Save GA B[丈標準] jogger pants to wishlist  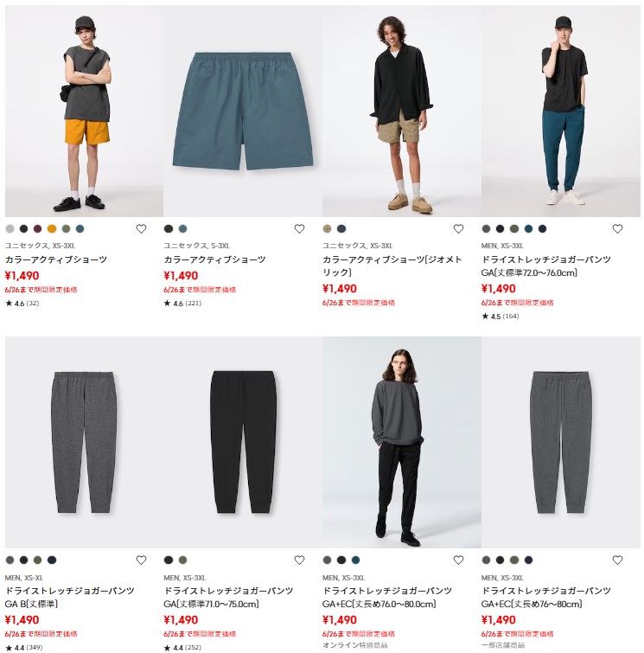pos(141,560)
